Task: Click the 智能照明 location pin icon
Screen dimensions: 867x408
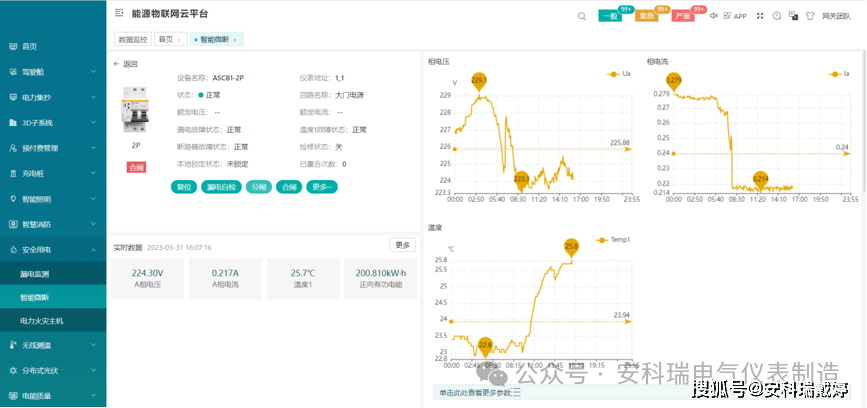Action: [13, 198]
